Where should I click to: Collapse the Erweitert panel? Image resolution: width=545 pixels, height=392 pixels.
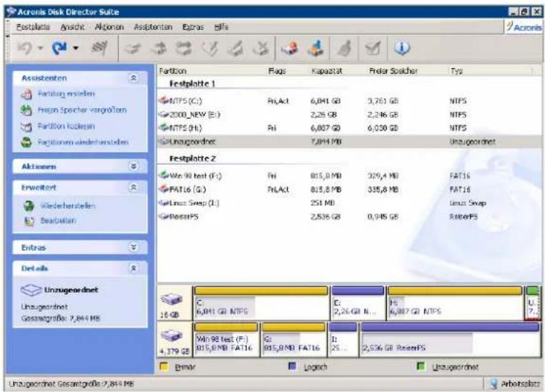click(134, 187)
